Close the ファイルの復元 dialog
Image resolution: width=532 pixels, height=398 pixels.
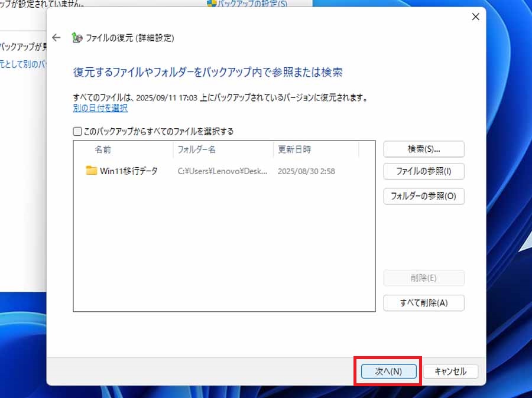(x=475, y=17)
